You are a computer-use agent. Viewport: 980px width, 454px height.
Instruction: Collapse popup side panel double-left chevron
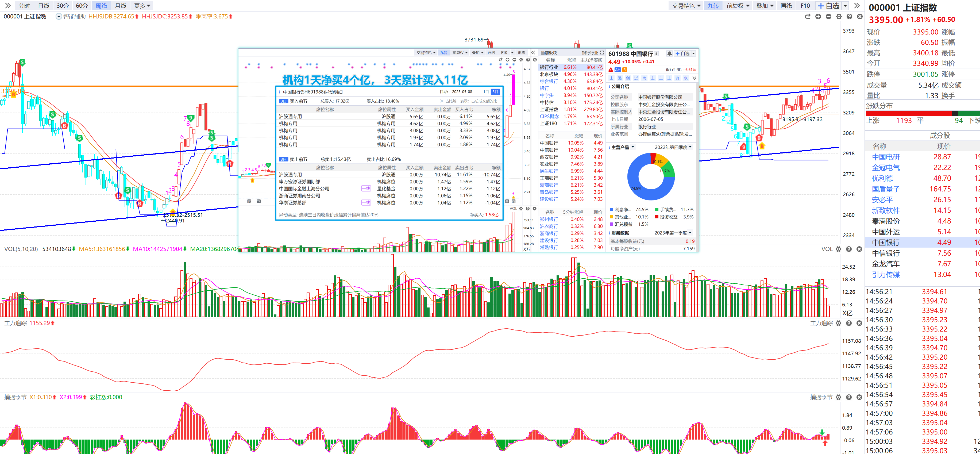533,52
